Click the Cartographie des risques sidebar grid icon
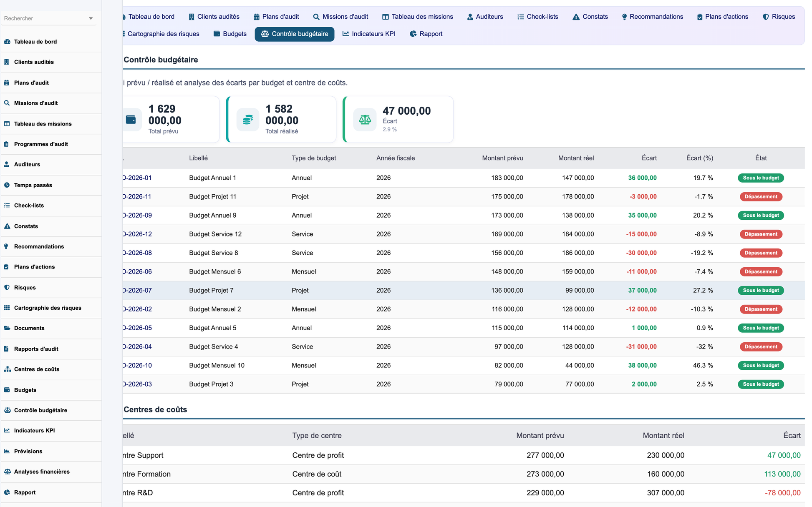812x507 pixels. coord(7,308)
